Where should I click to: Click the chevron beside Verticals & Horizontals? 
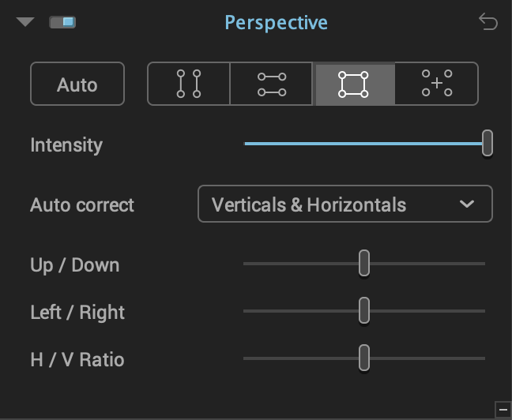point(467,204)
